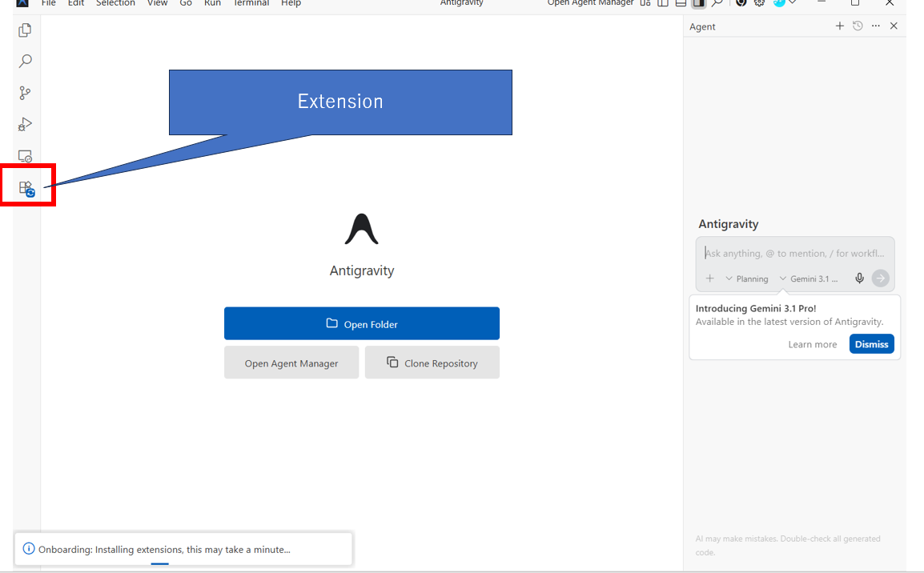Open Agent conversation history
This screenshot has height=573, width=924.
857,26
